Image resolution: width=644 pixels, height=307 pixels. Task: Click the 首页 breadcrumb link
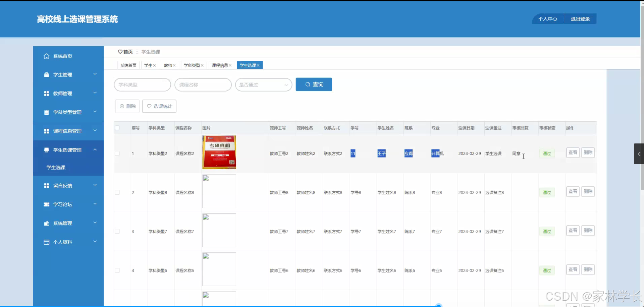[x=128, y=52]
